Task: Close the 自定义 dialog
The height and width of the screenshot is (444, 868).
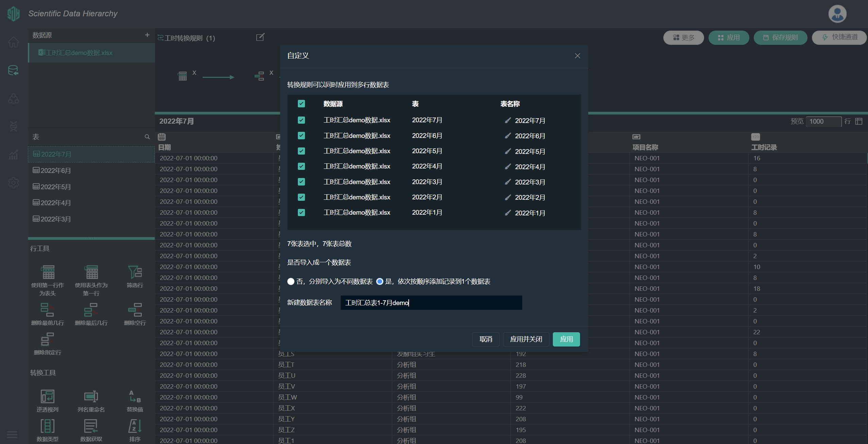Action: tap(577, 56)
